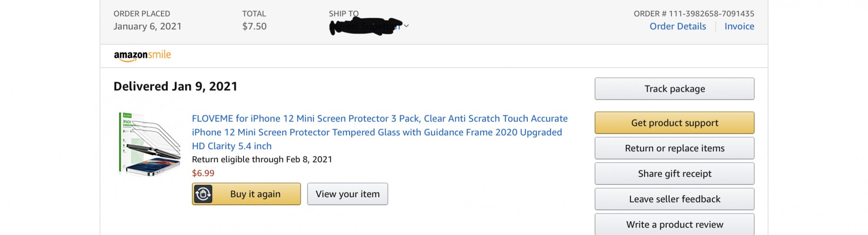Open the Order Details link
Screen dimensions: 868x235
[677, 26]
